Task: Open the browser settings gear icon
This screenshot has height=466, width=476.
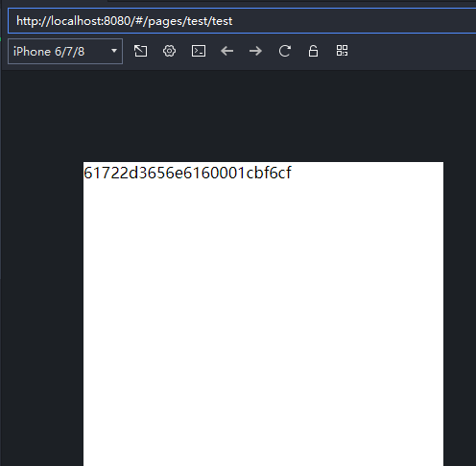Action: pos(169,51)
